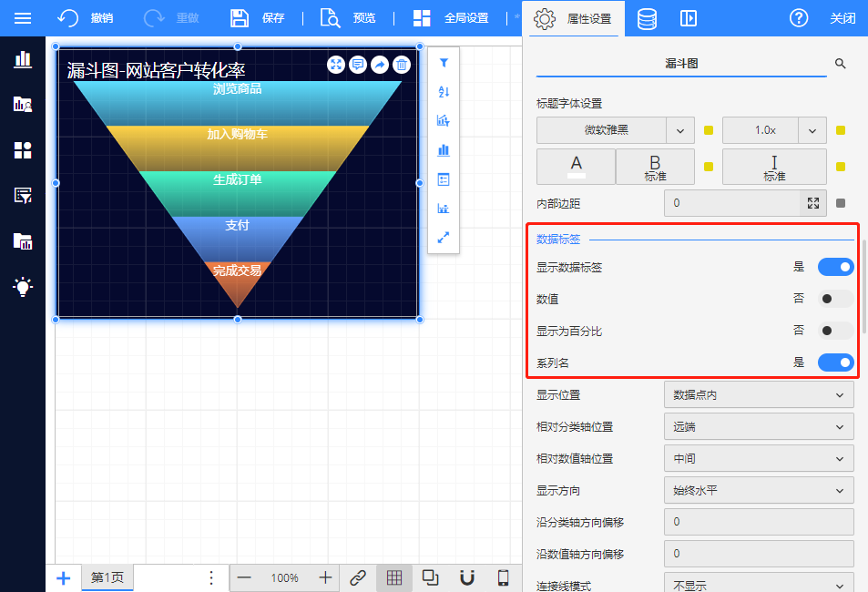
Task: Click the filter icon in chart toolbar
Action: coord(444,63)
